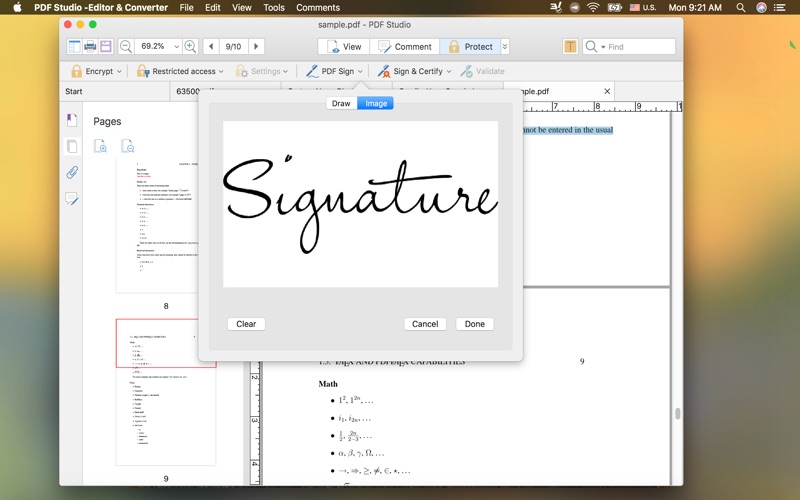Zoom out with the minus magnifier
Image resolution: width=800 pixels, height=500 pixels.
pyautogui.click(x=126, y=46)
